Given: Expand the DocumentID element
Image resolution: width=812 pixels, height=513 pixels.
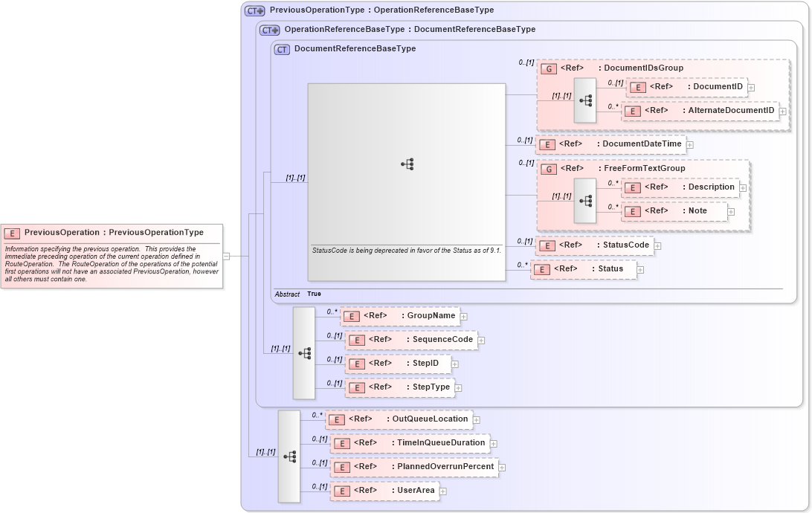Looking at the screenshot, I should coord(751,87).
